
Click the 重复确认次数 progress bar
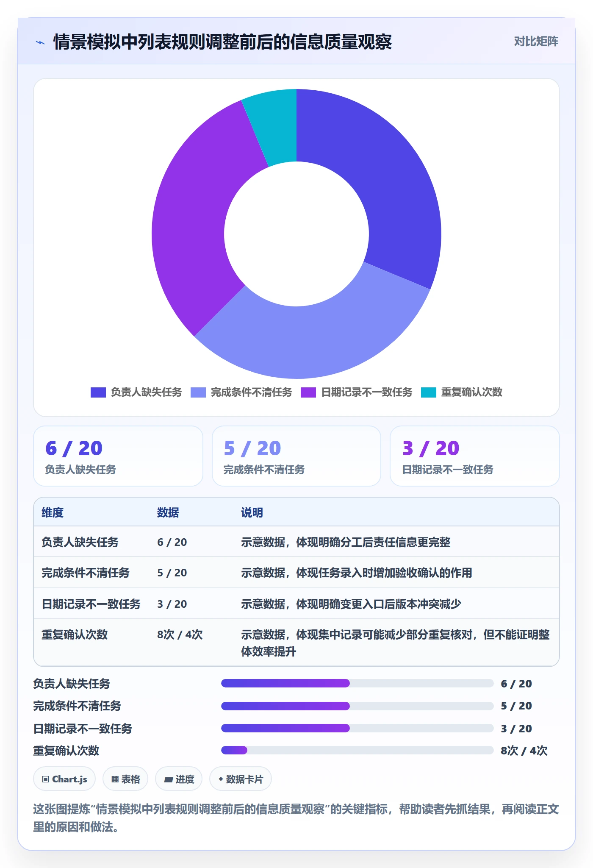pos(357,750)
